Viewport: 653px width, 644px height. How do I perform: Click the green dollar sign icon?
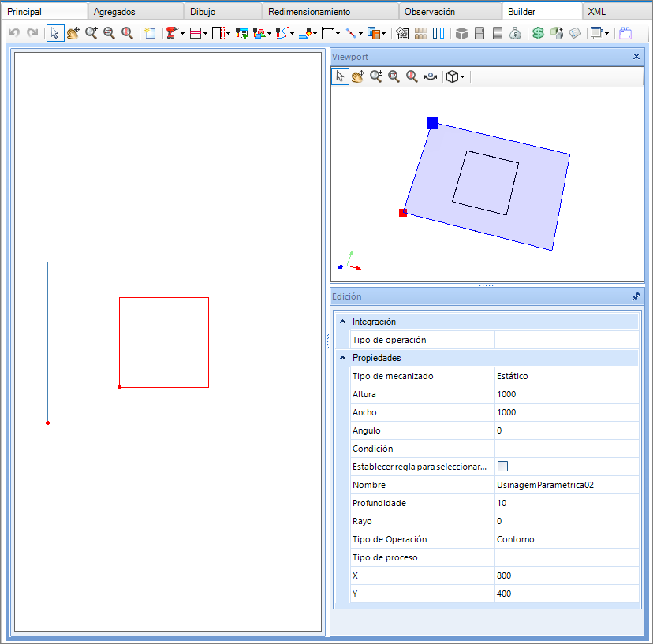[x=538, y=33]
